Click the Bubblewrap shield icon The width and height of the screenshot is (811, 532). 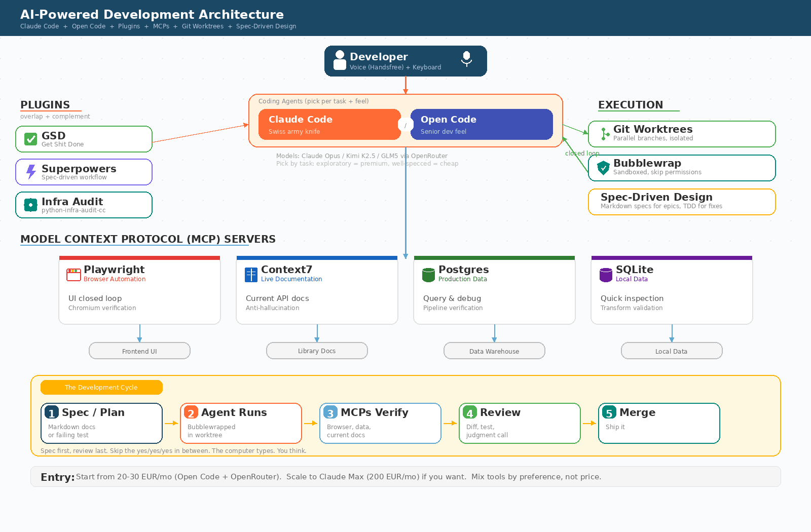point(603,168)
